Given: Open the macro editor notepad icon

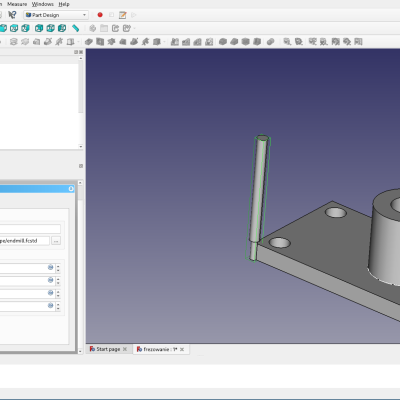Looking at the screenshot, I should 122,15.
